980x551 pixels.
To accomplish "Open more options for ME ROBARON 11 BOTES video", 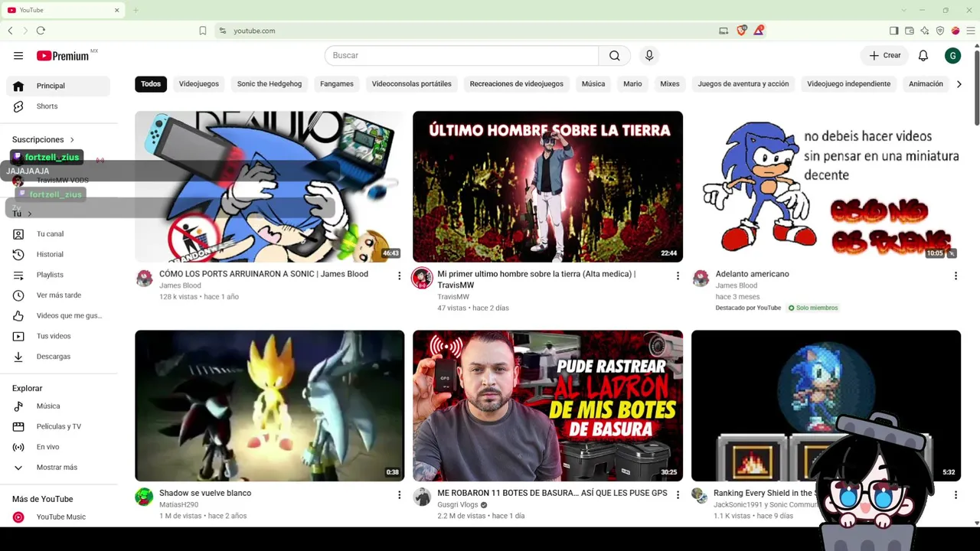I will pos(678,495).
